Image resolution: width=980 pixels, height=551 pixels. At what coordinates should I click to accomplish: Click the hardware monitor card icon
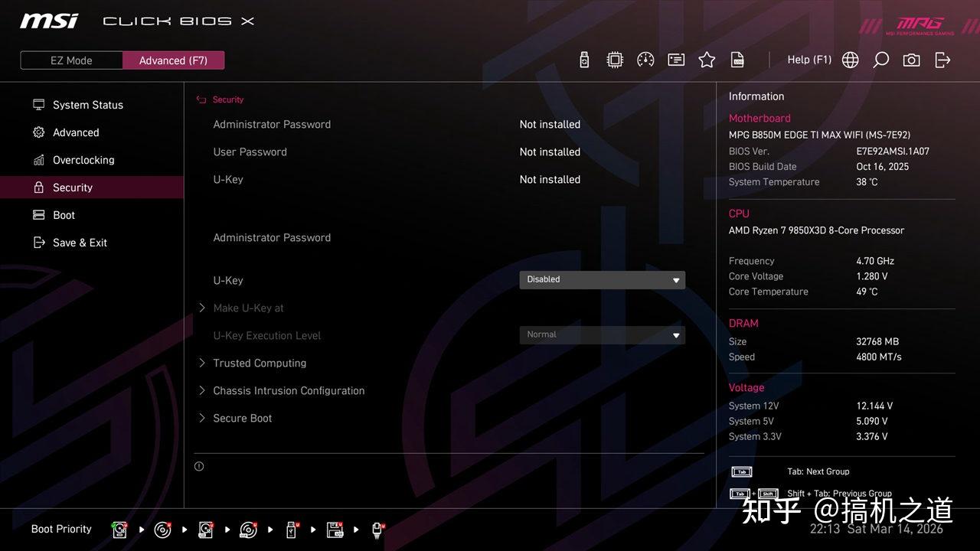(676, 60)
